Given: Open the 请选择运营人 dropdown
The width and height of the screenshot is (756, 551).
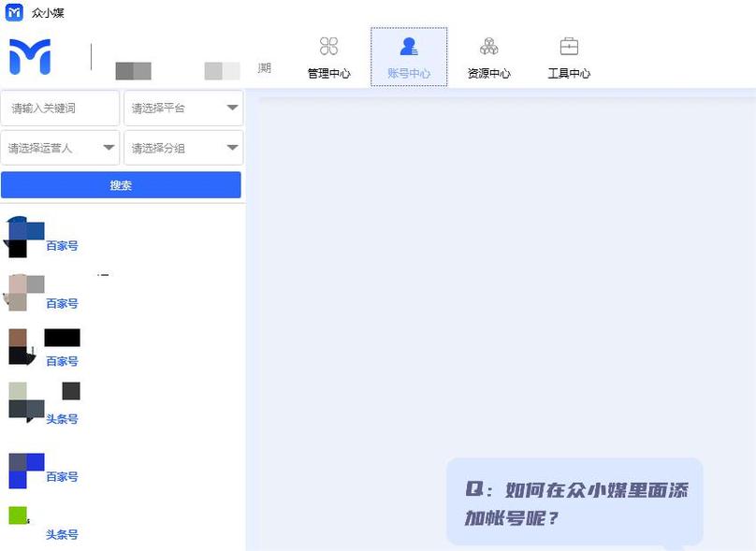Looking at the screenshot, I should click(61, 147).
